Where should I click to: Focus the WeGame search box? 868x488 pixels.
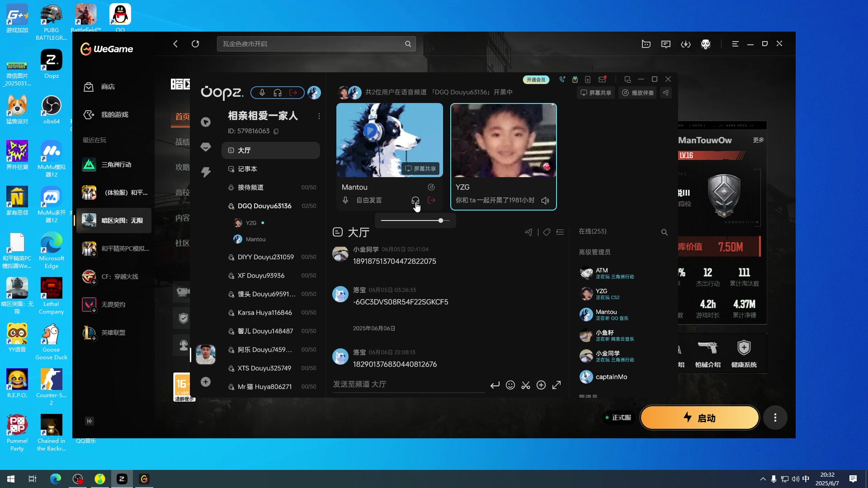point(316,44)
